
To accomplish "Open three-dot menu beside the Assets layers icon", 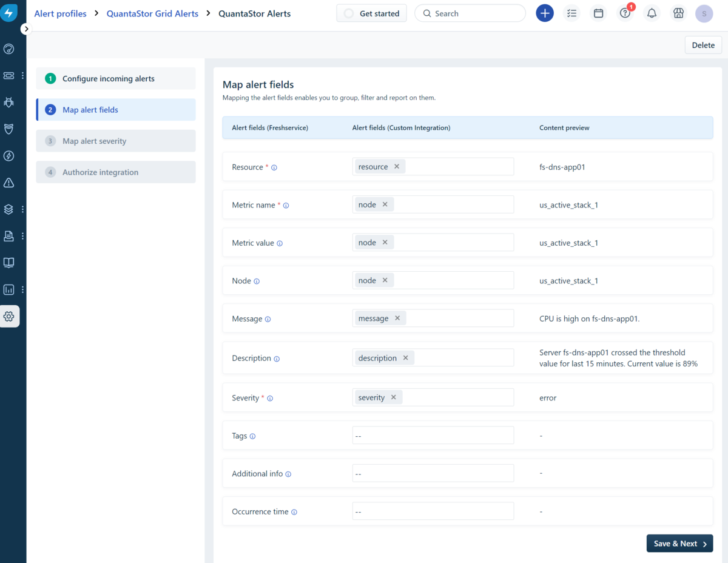I will click(23, 209).
